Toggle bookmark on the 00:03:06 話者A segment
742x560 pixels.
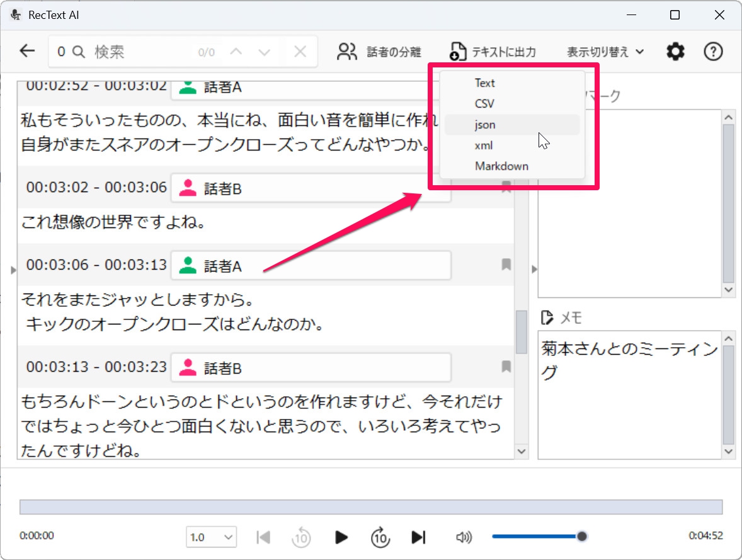pos(506,265)
